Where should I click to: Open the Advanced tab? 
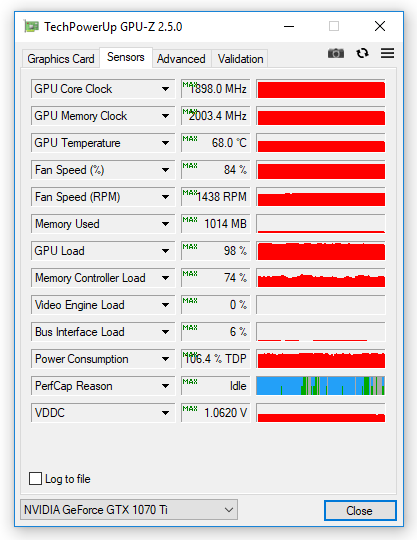click(181, 59)
